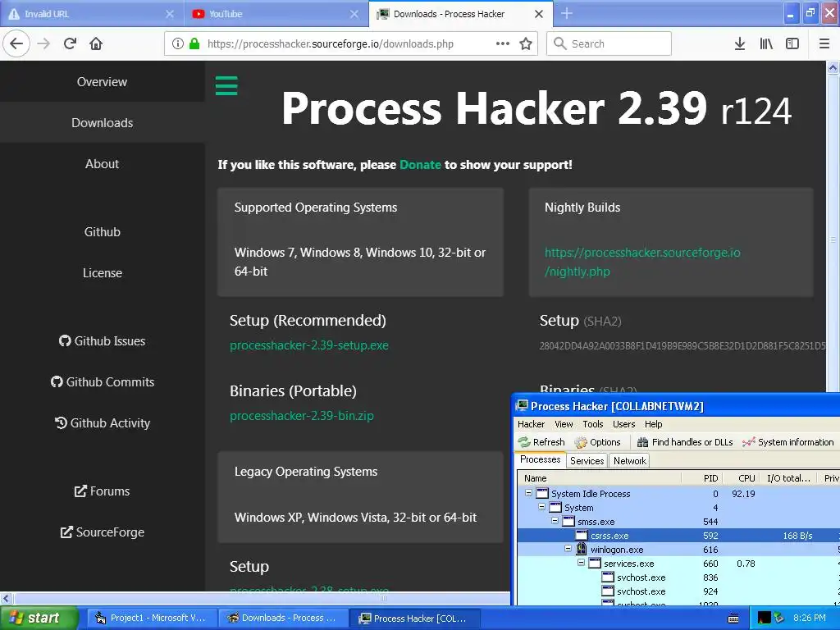Viewport: 840px width, 630px height.
Task: Open the View menu in Process Hacker
Action: (564, 424)
